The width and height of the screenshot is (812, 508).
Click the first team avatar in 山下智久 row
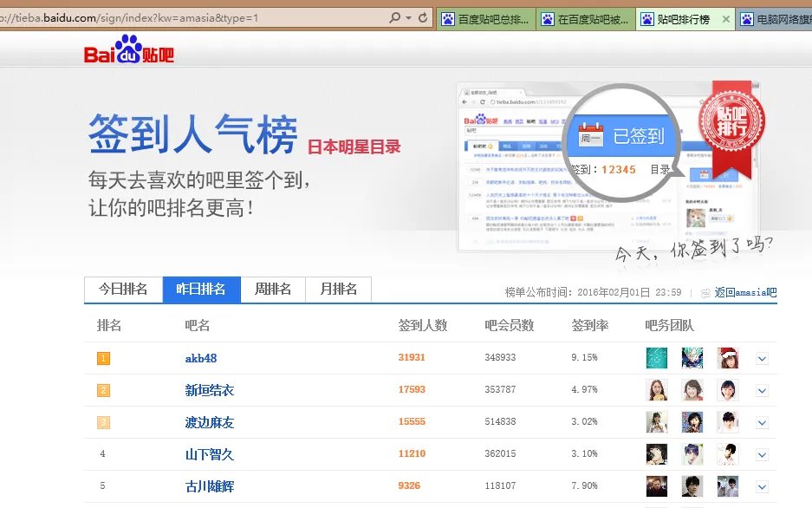click(657, 454)
